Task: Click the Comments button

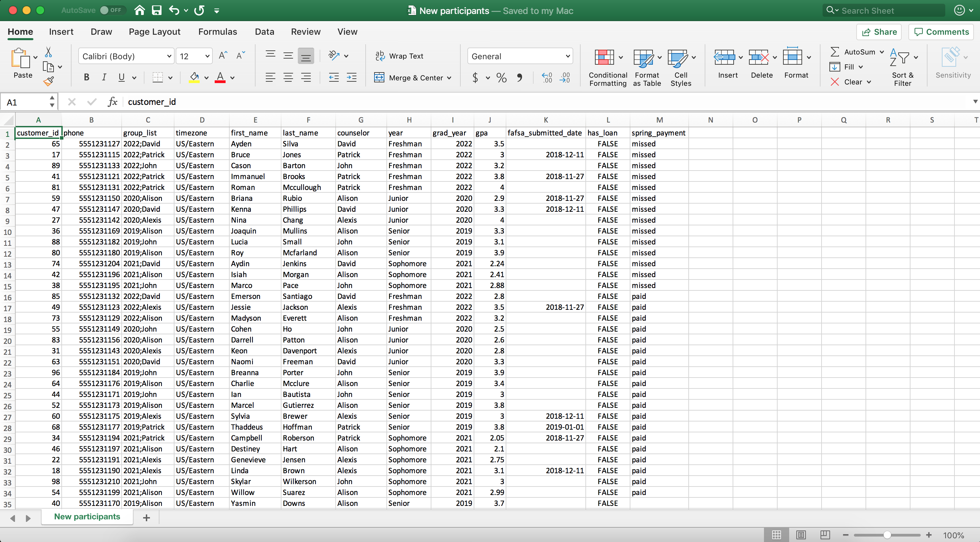Action: pos(941,32)
